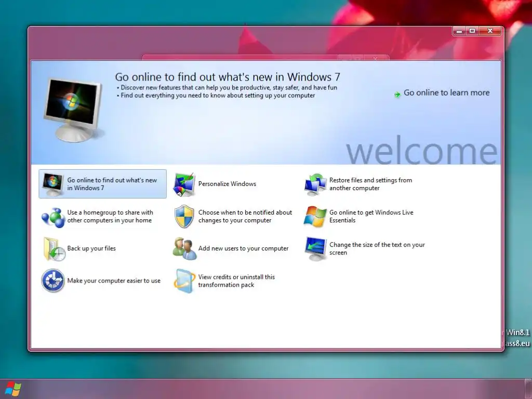
Task: Maximize the welcome window
Action: [x=472, y=31]
